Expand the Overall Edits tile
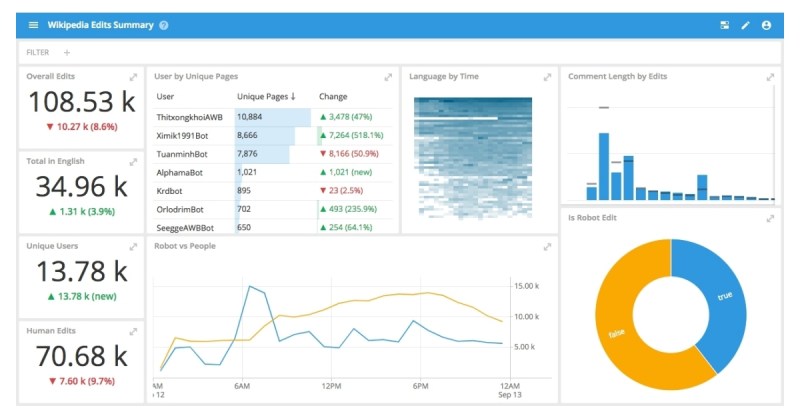Image resolution: width=800 pixels, height=418 pixels. tap(133, 77)
